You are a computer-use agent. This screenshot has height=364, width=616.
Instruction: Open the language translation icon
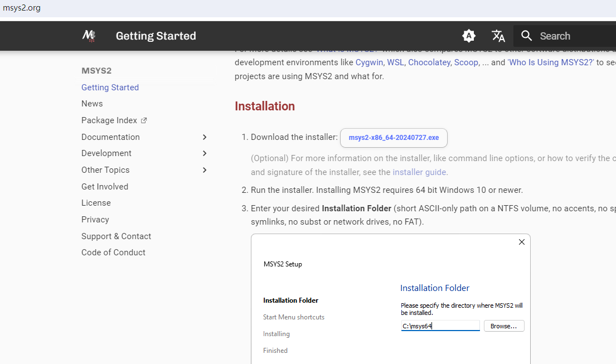[498, 36]
